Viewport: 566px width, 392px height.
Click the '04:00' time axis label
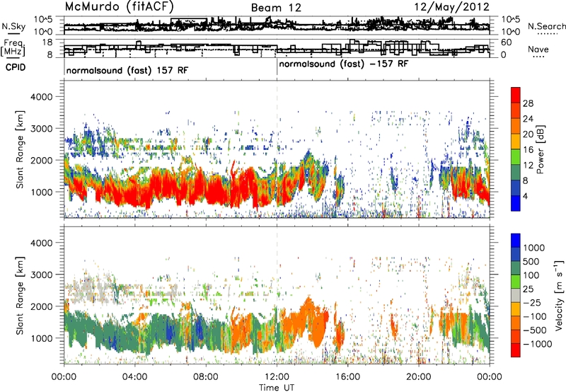click(x=134, y=377)
